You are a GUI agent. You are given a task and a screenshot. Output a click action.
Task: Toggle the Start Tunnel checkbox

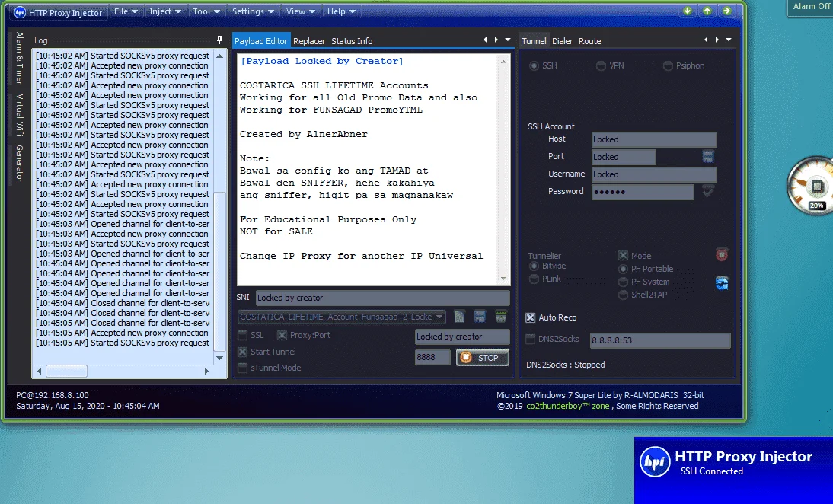click(243, 352)
